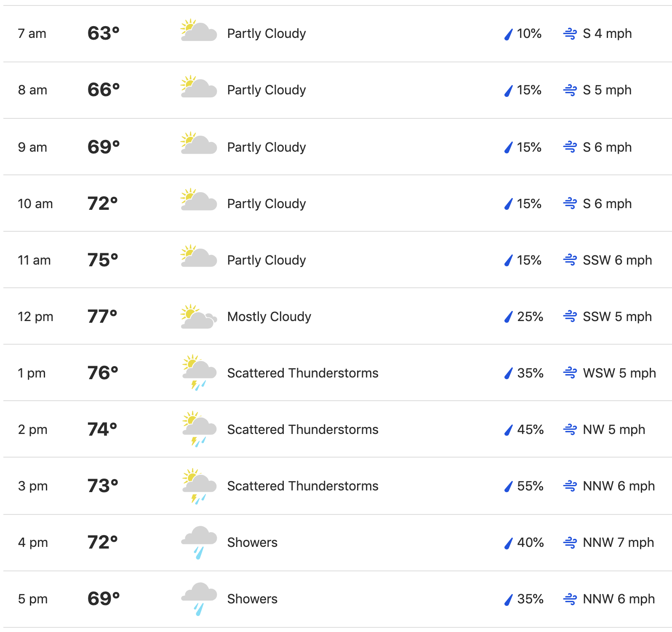The height and width of the screenshot is (632, 672).
Task: Select the 77° temperature at 12 pm
Action: pyautogui.click(x=102, y=316)
